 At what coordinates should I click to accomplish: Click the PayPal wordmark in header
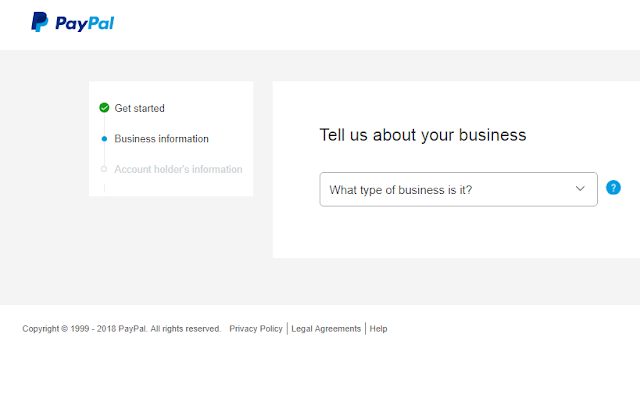[84, 24]
